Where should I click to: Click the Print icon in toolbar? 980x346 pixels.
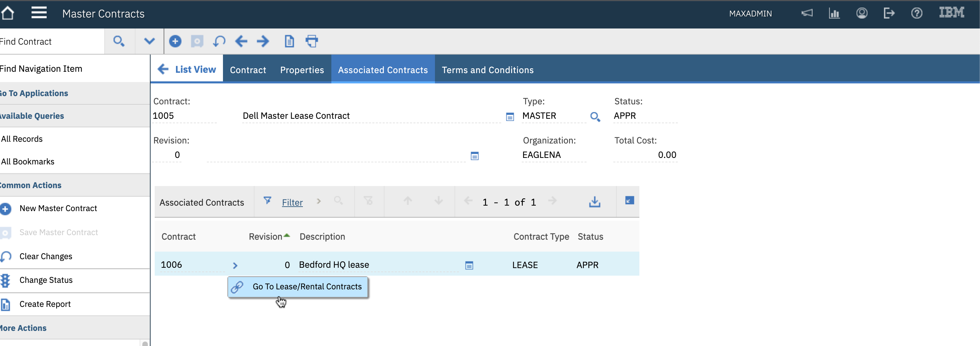(x=311, y=41)
